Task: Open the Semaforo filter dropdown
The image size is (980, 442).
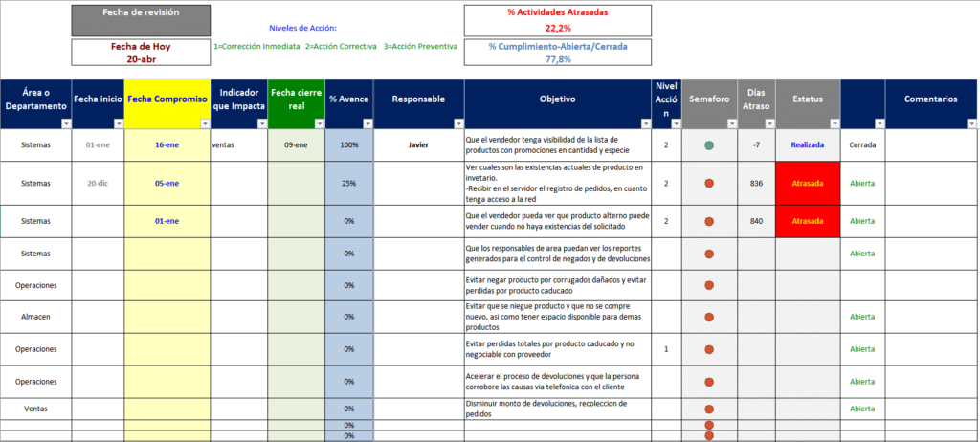Action: coord(732,123)
